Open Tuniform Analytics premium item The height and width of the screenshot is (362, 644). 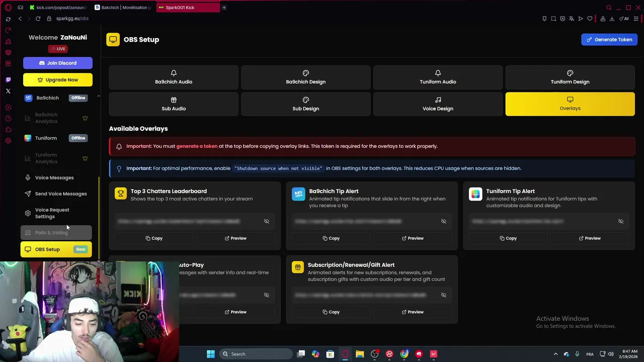pos(56,158)
